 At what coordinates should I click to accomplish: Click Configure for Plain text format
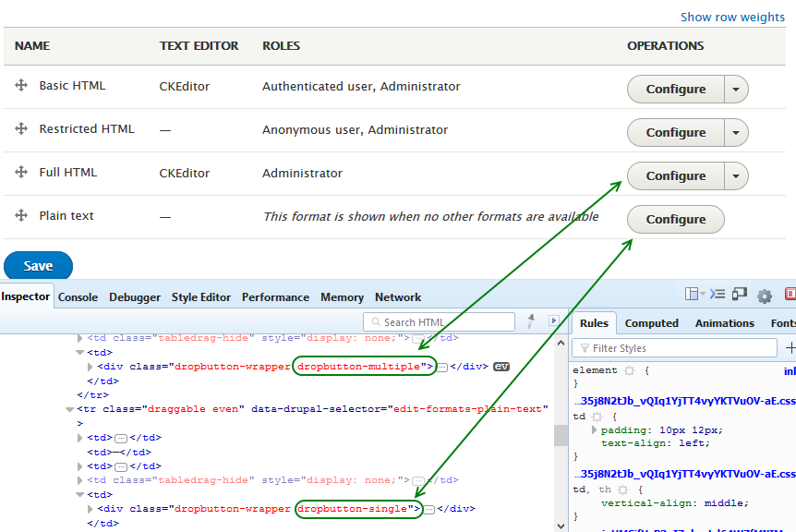pos(675,219)
